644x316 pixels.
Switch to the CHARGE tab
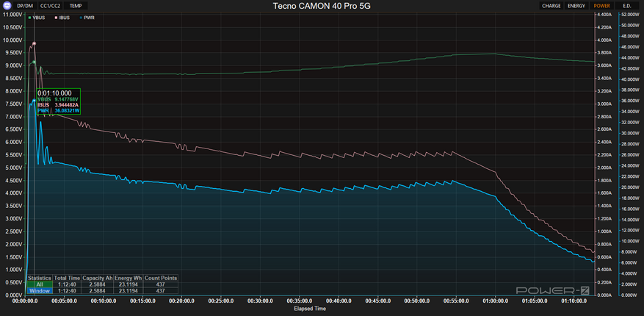click(551, 6)
